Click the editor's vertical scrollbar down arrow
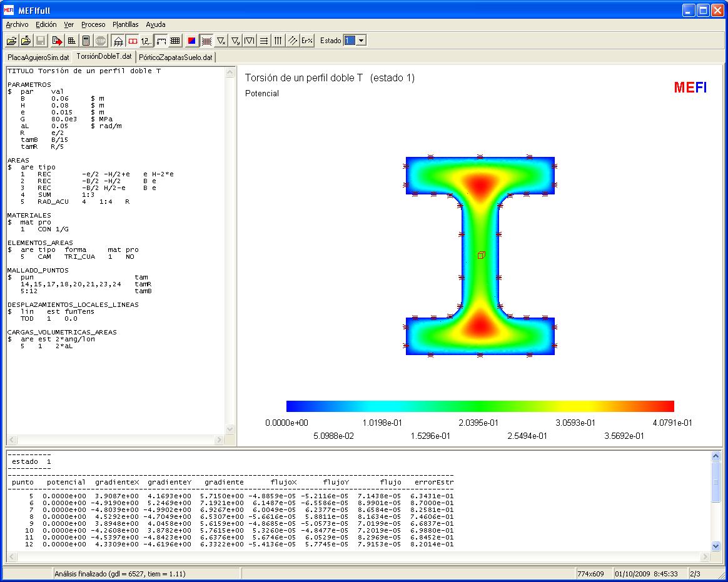The width and height of the screenshot is (728, 582). pyautogui.click(x=230, y=429)
